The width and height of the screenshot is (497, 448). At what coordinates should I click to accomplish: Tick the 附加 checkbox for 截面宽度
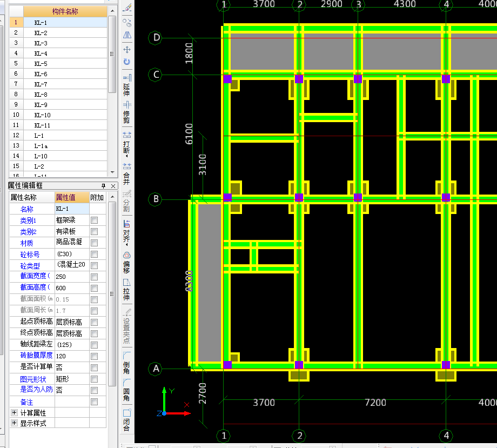pos(94,277)
